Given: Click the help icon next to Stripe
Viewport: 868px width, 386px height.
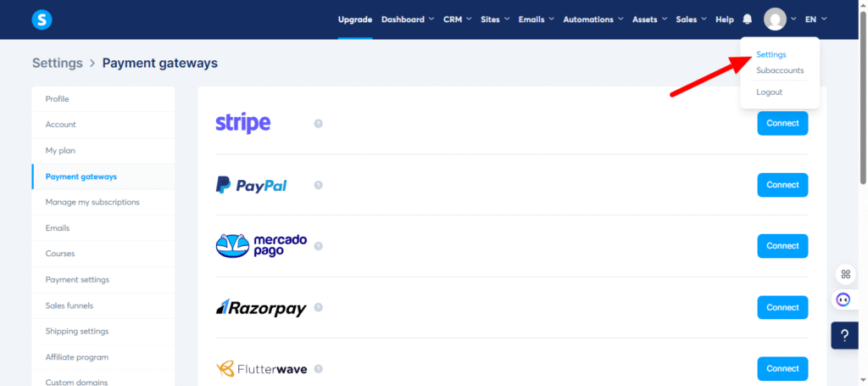Looking at the screenshot, I should click(319, 124).
